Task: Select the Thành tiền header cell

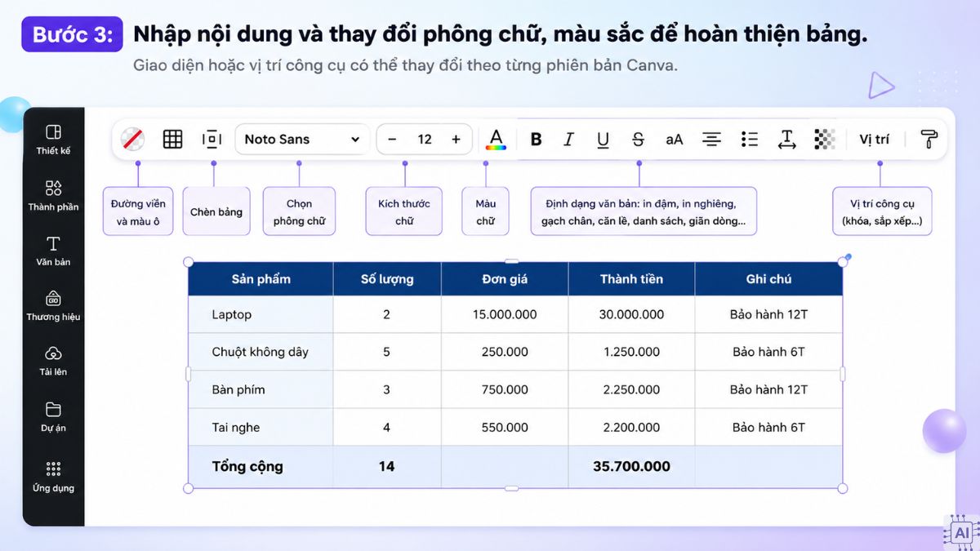Action: [631, 279]
